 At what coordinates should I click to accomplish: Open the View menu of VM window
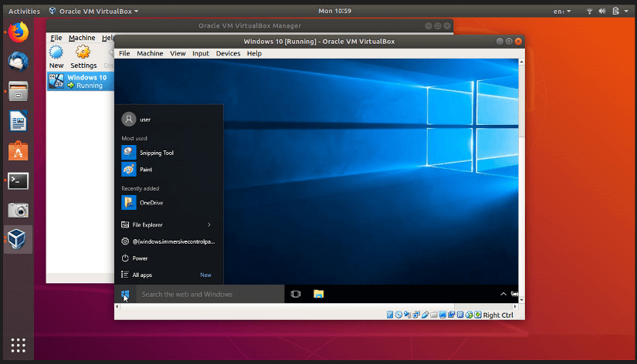178,53
